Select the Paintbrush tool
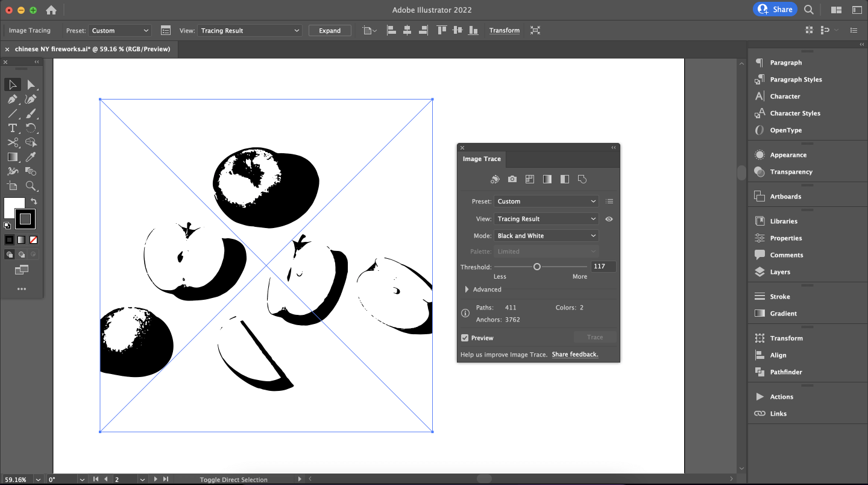Screen dimensions: 868x485 (31, 114)
